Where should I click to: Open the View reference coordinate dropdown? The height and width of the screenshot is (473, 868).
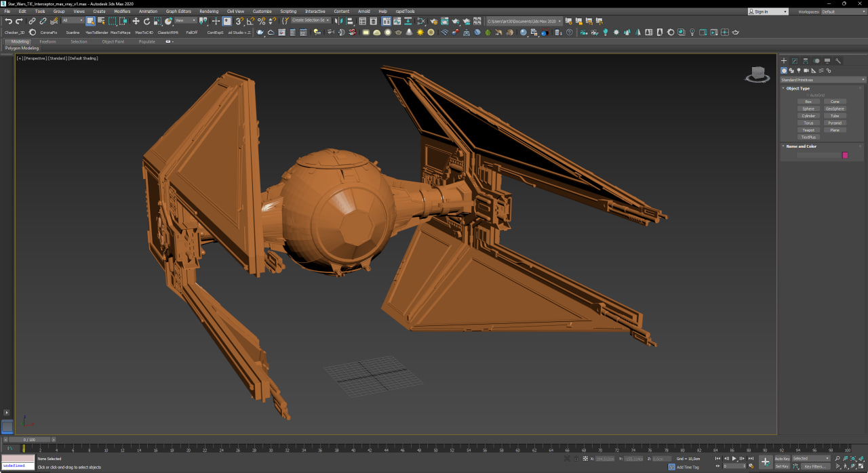[186, 20]
